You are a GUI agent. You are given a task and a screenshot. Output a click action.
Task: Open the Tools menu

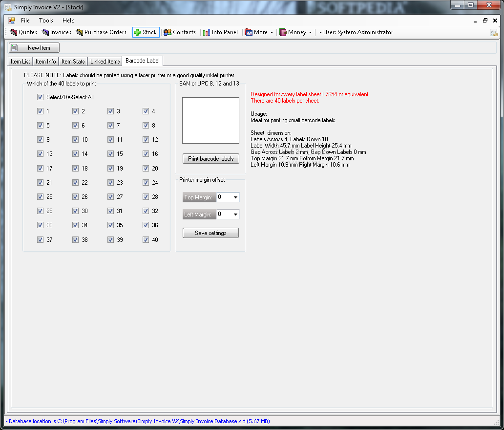(x=46, y=20)
